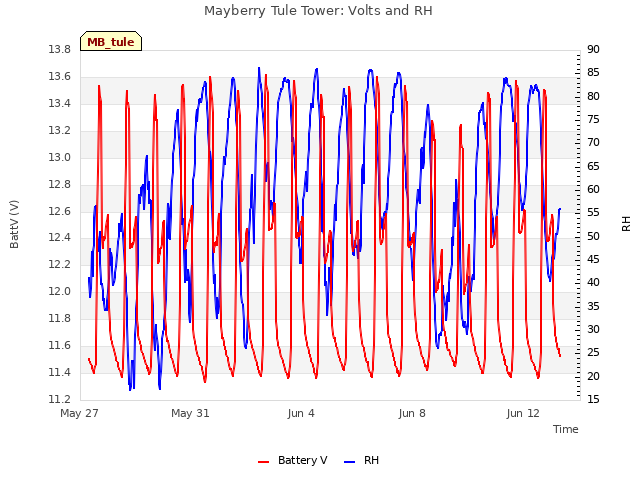Click the blue RH legend swatch

[x=350, y=462]
